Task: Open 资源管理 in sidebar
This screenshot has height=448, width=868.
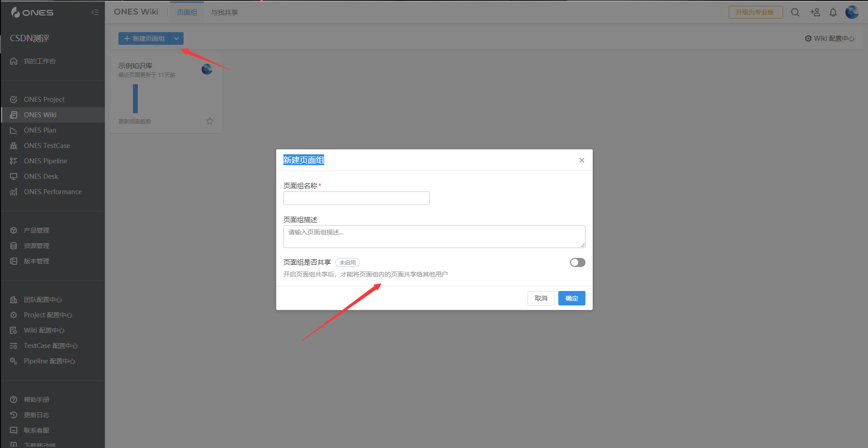Action: pyautogui.click(x=53, y=246)
